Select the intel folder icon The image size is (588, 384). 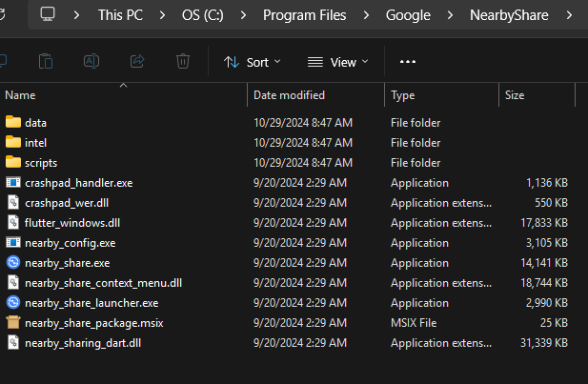coord(13,142)
